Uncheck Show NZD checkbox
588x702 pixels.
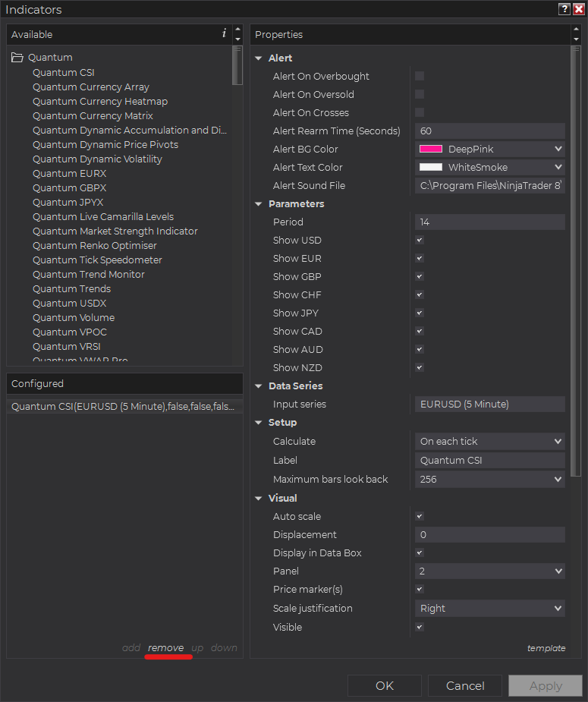pyautogui.click(x=420, y=367)
